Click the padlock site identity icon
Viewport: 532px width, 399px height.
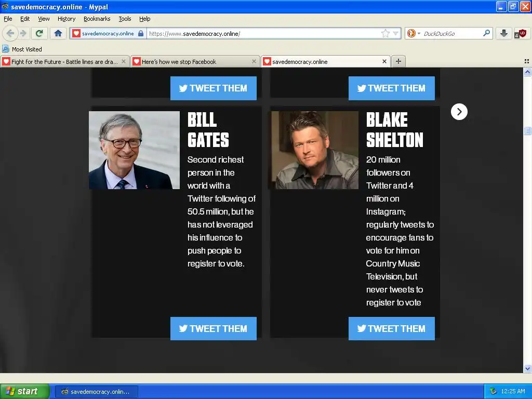tap(140, 33)
